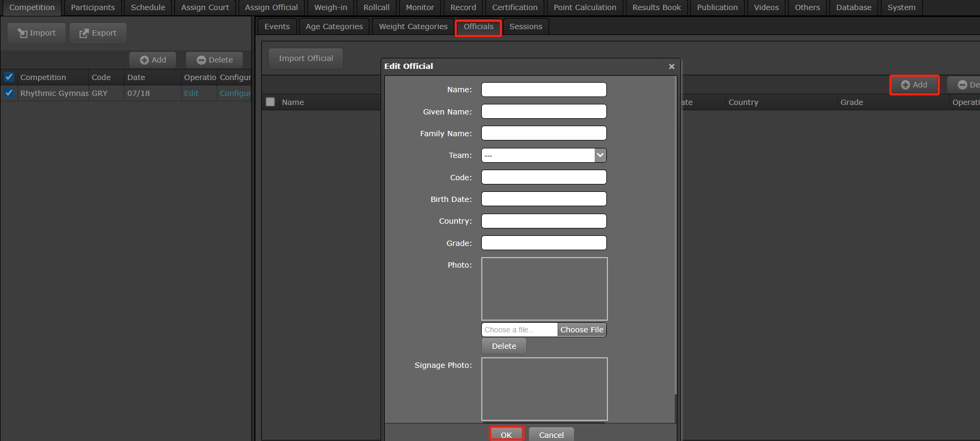Viewport: 980px width, 441px height.
Task: Click Choose File for the photo
Action: [581, 330]
